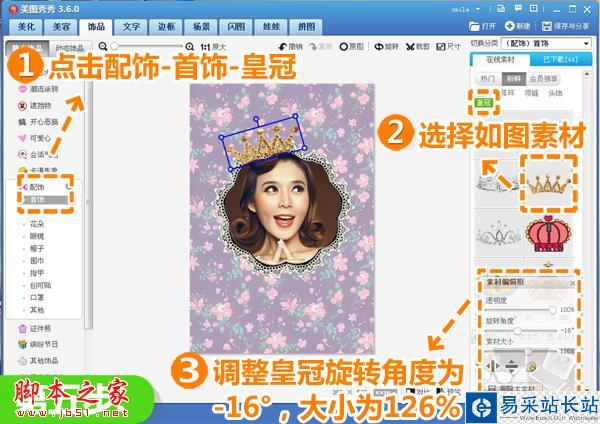Click the 其他饰品 category icon
The image size is (600, 424).
coord(23,360)
